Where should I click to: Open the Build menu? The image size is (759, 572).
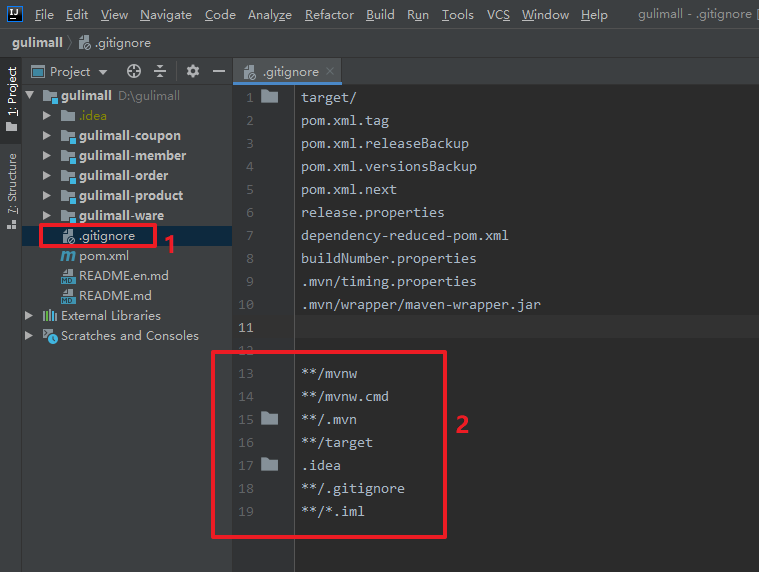coord(380,15)
